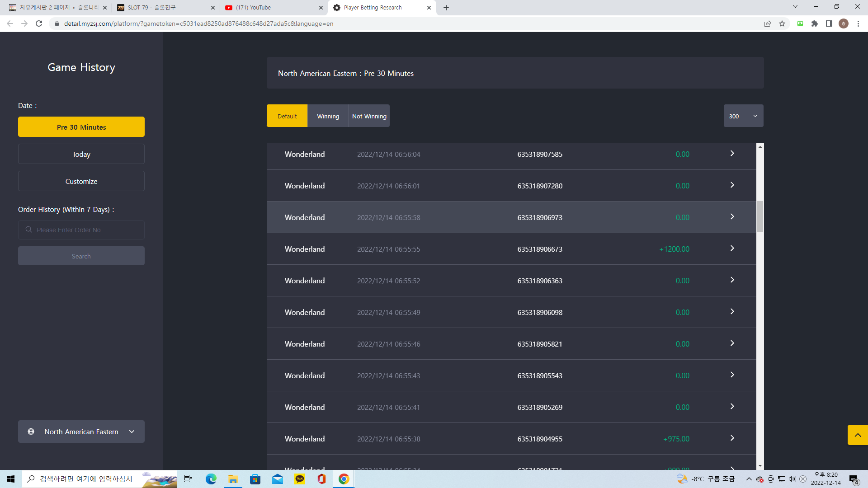
Task: Click the order history Search button
Action: click(x=81, y=256)
